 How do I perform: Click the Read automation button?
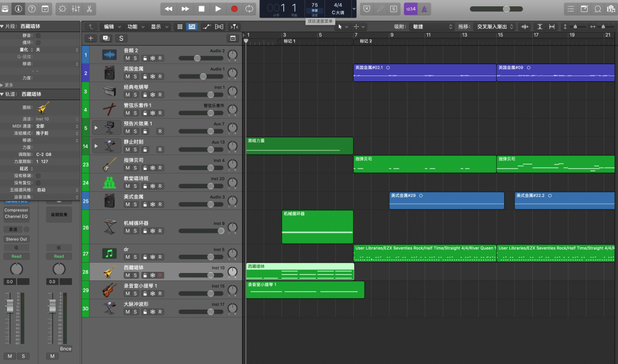coord(16,256)
